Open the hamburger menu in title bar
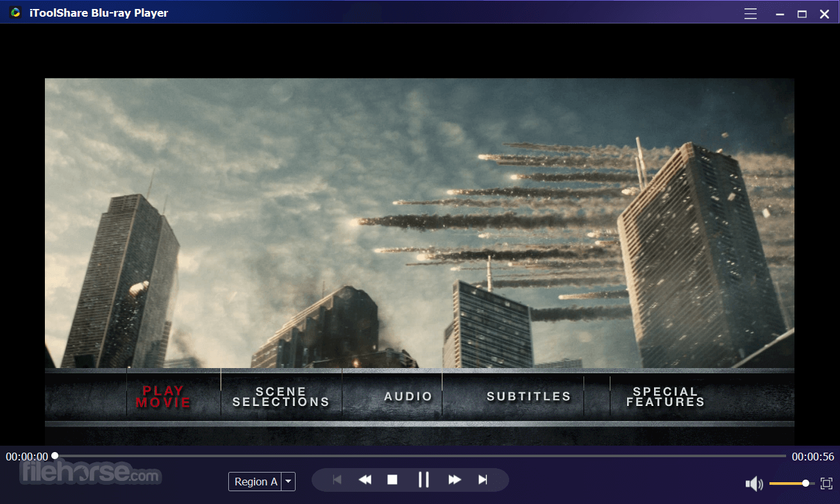This screenshot has width=840, height=504. (x=750, y=13)
